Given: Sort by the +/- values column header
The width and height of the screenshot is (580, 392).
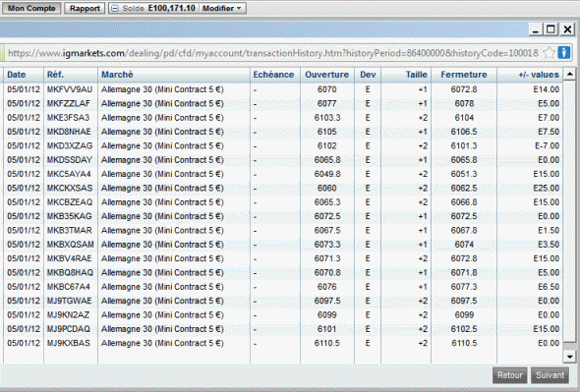Looking at the screenshot, I should [x=539, y=75].
